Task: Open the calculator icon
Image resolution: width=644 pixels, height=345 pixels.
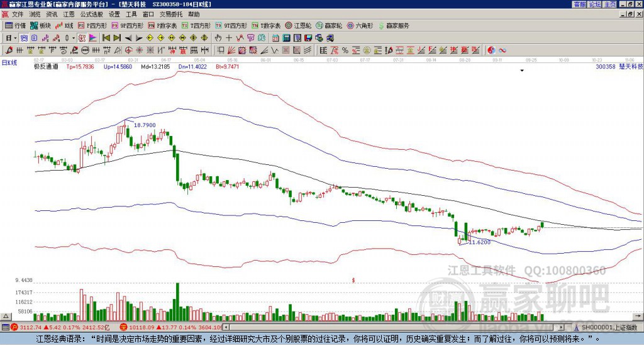Action: (x=286, y=38)
